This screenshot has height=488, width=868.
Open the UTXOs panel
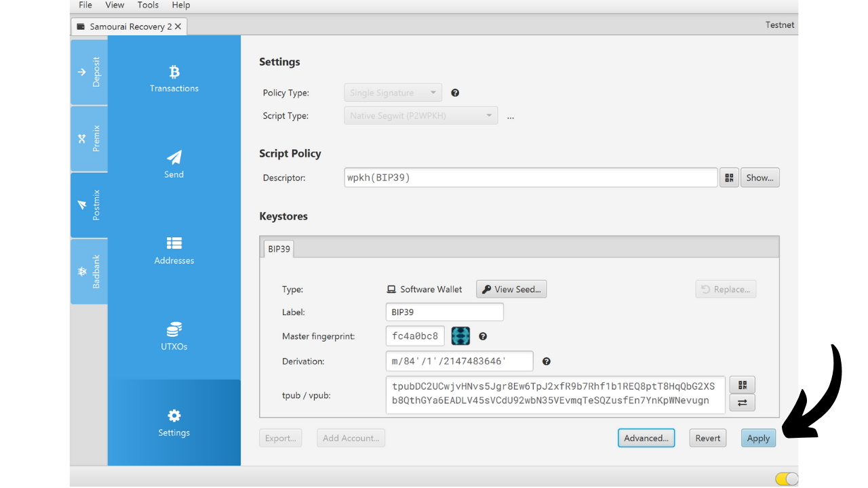[x=174, y=337]
